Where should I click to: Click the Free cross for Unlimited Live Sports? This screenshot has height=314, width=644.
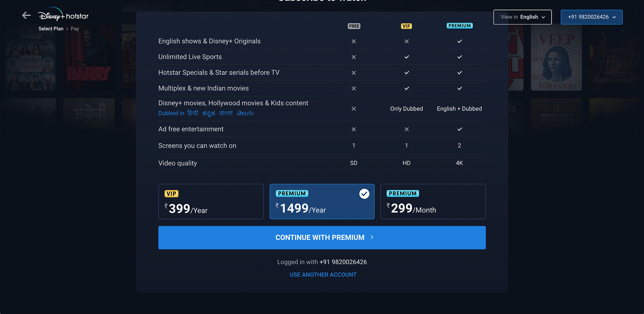point(354,57)
